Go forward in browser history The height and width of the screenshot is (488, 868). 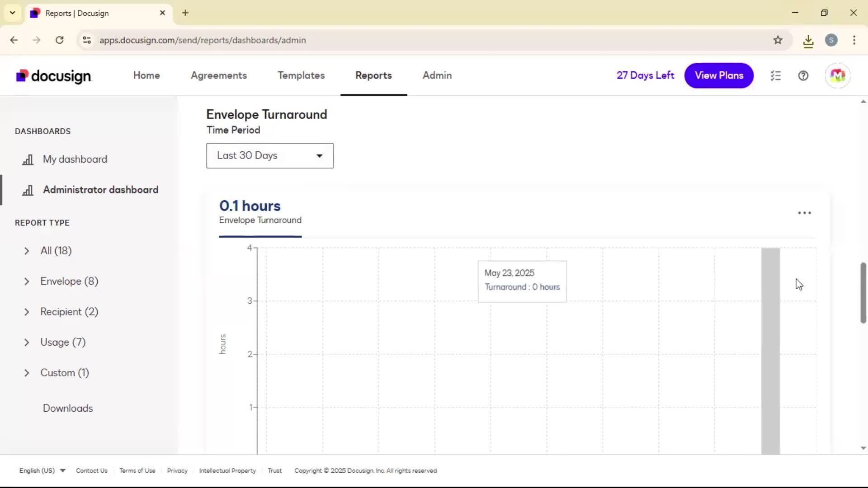coord(37,40)
